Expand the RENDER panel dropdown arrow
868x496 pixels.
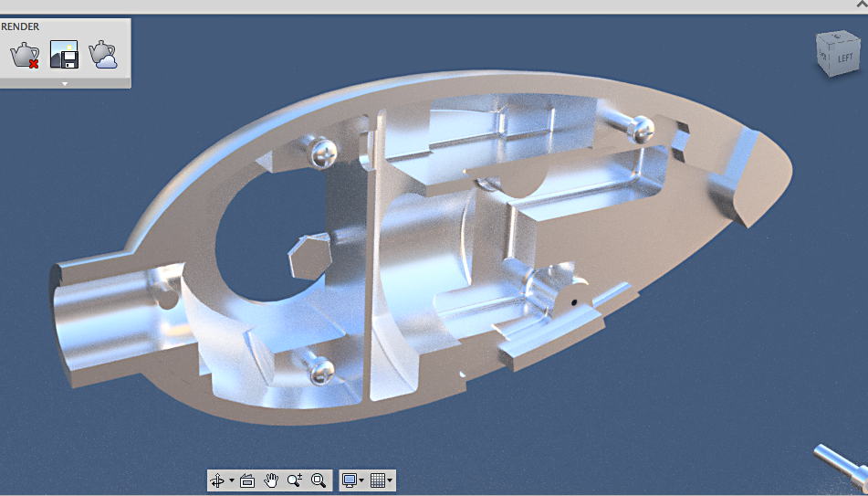(65, 84)
